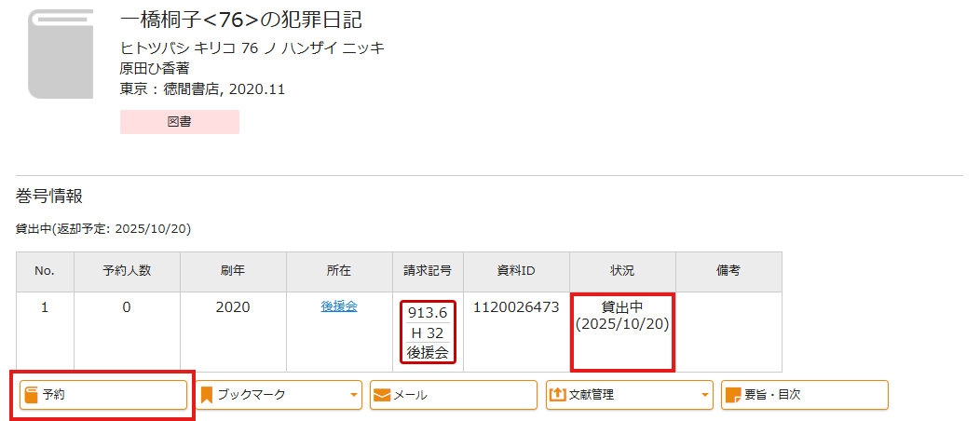
Task: Expand the 文献管理 dropdown arrow
Action: click(704, 395)
